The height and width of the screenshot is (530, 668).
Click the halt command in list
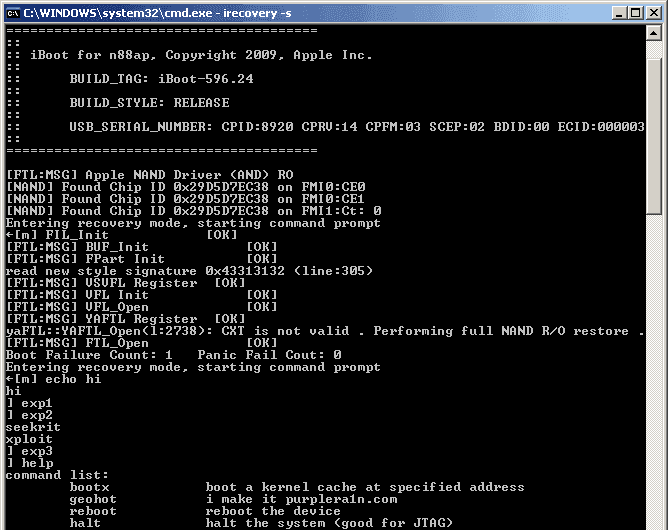[85, 523]
